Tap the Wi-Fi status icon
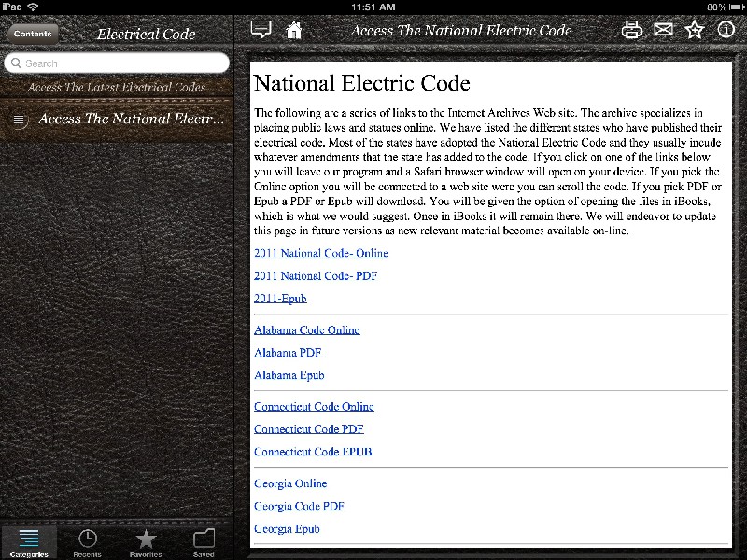Viewport: 747px width, 560px height. click(33, 7)
